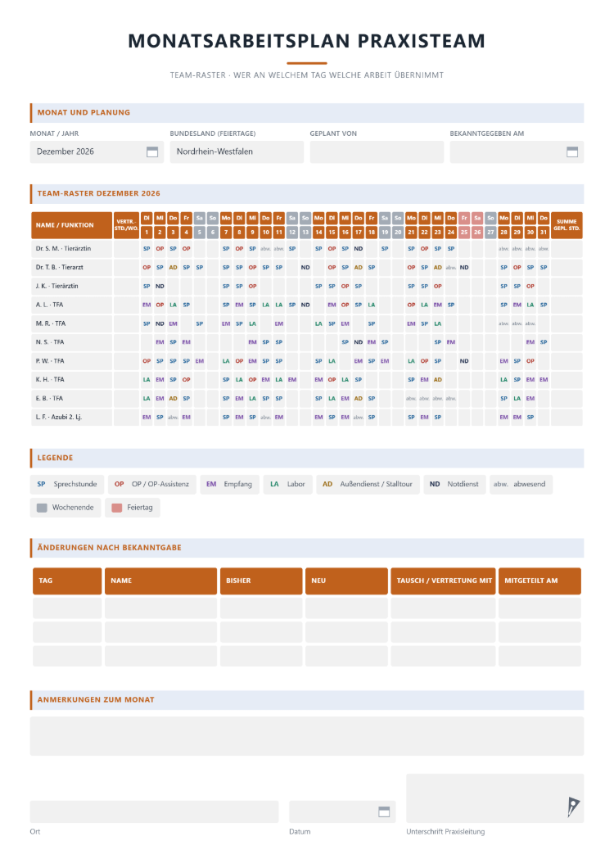Click the Geplant von input field
The height and width of the screenshot is (868, 614).
point(377,151)
